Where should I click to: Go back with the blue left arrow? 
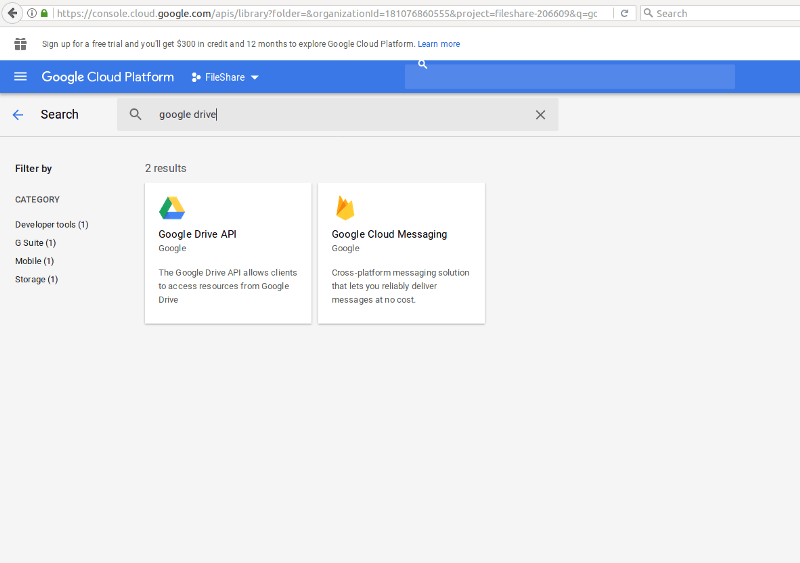pos(18,115)
